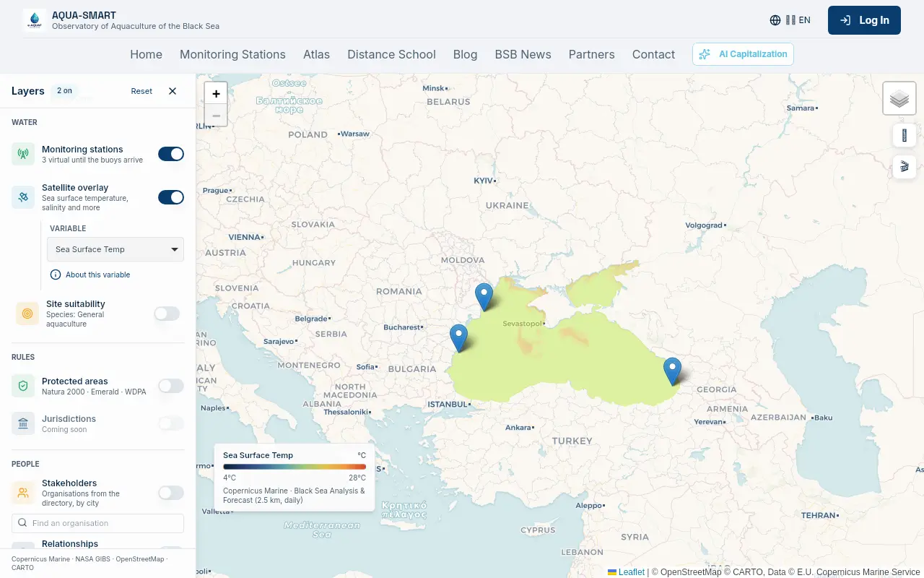Disable the Monitoring stations toggle

(171, 154)
